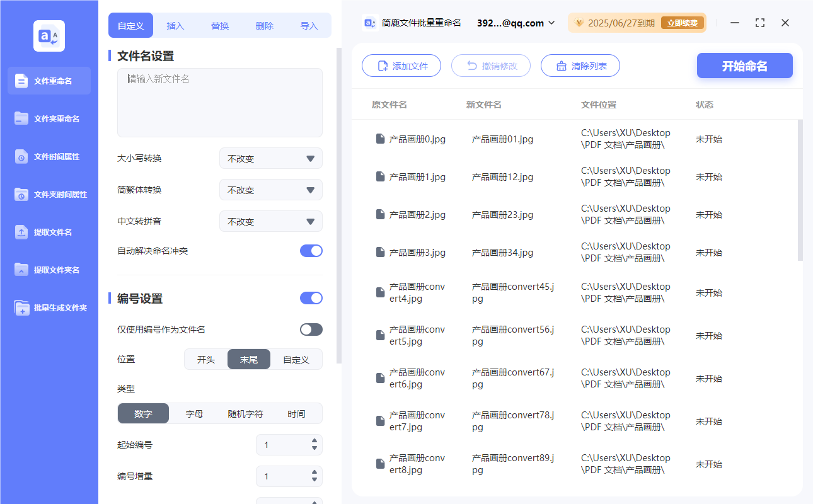The image size is (813, 504).
Task: Select the 提取文件名 tool
Action: point(49,232)
